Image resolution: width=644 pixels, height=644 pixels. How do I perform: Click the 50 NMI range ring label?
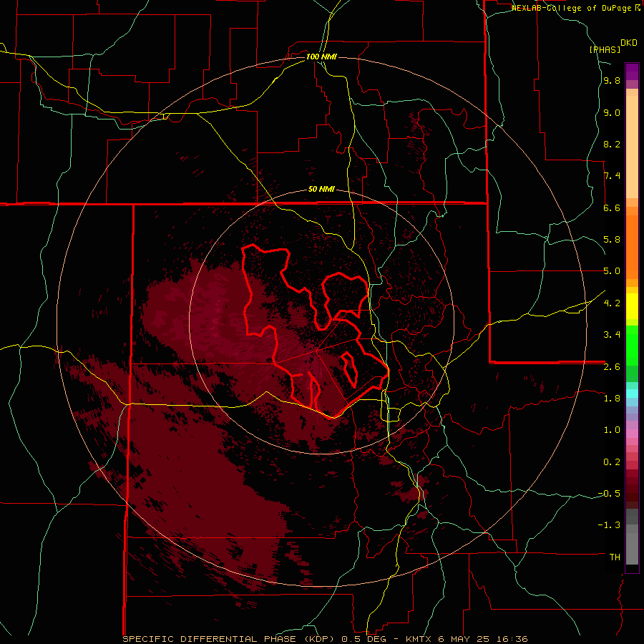tap(321, 190)
